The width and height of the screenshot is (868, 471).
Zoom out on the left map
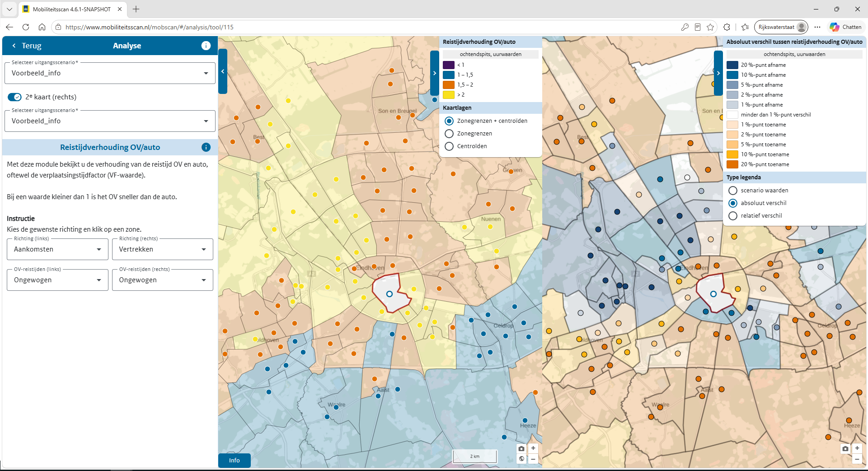tap(533, 459)
